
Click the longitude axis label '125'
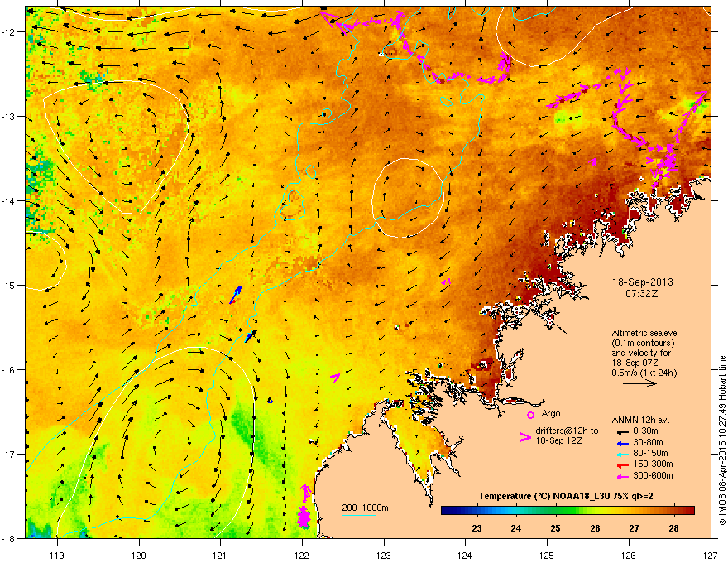(547, 555)
